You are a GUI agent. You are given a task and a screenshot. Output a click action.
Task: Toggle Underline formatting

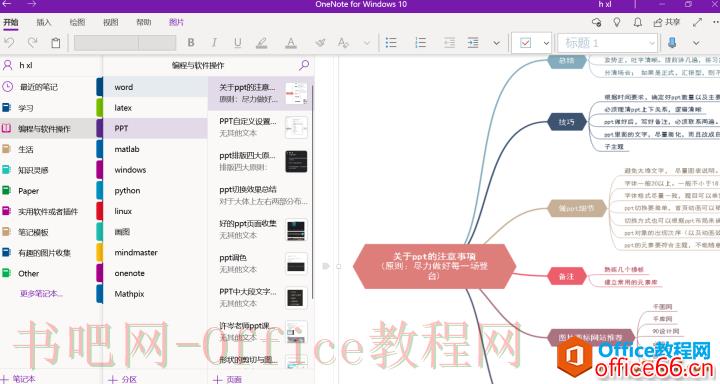[x=237, y=43]
